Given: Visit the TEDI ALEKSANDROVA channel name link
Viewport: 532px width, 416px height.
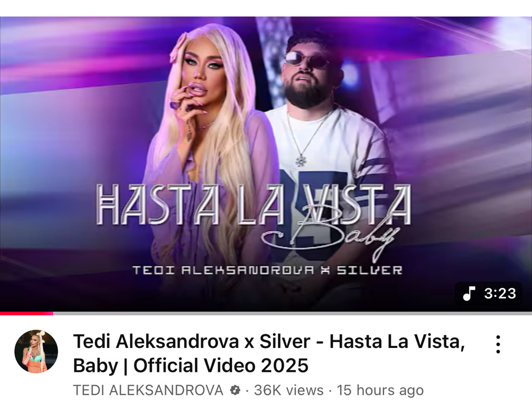Looking at the screenshot, I should [148, 390].
